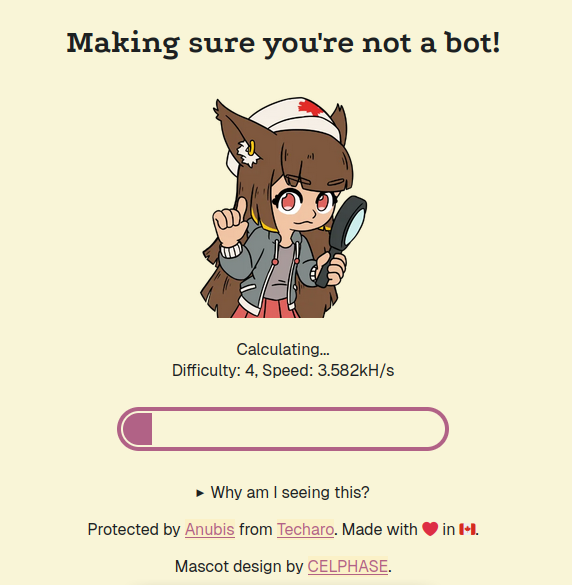572x585 pixels.
Task: Click the filled portion of progress bar
Action: click(x=137, y=429)
